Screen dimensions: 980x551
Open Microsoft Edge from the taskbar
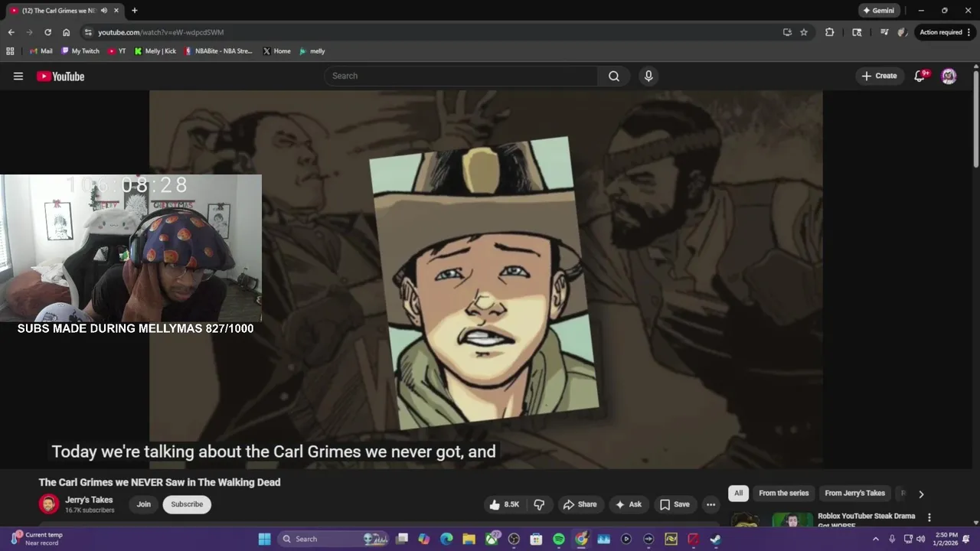[x=446, y=539]
